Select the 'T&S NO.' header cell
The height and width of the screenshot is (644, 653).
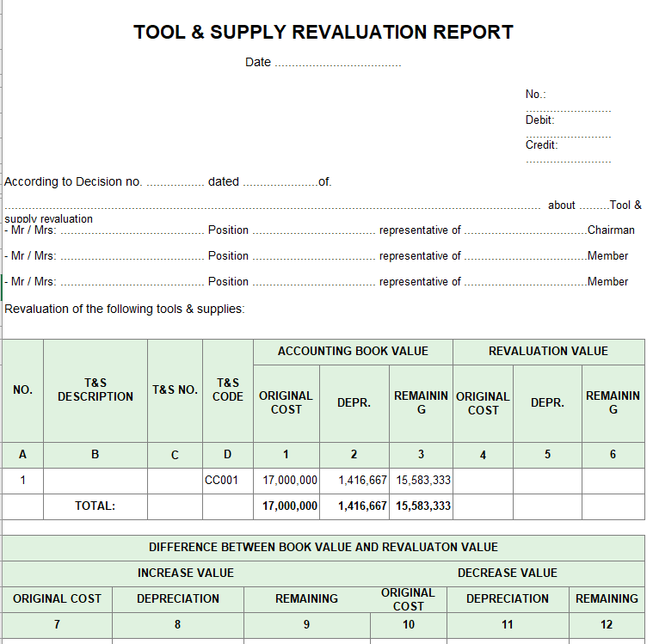(x=175, y=390)
